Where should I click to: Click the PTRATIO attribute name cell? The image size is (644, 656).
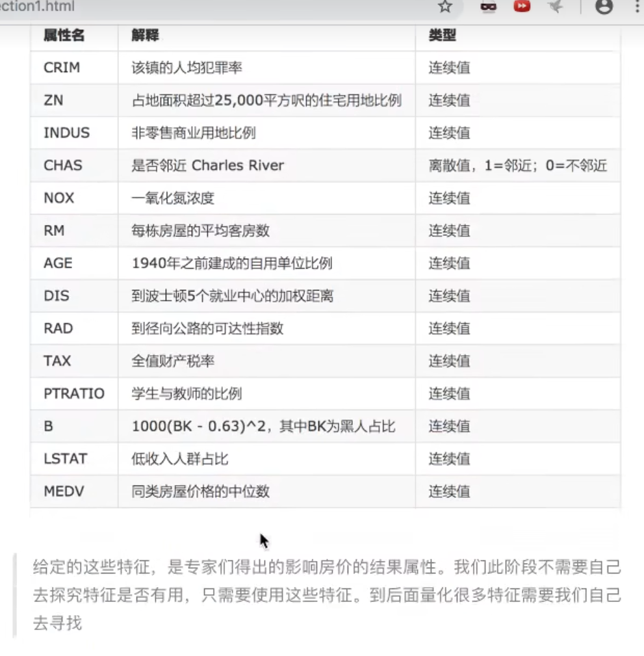[74, 393]
